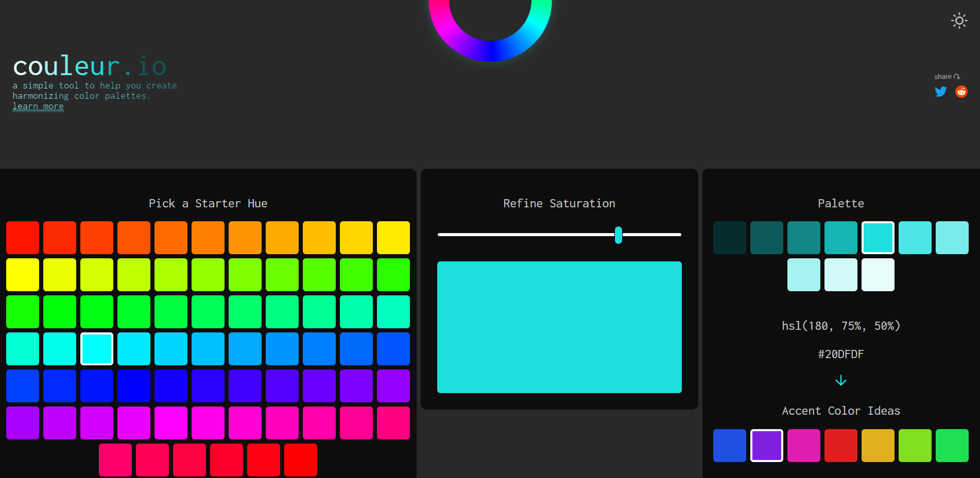
Task: Select the pale aqua swatch starting second Palette row
Action: pyautogui.click(x=804, y=275)
